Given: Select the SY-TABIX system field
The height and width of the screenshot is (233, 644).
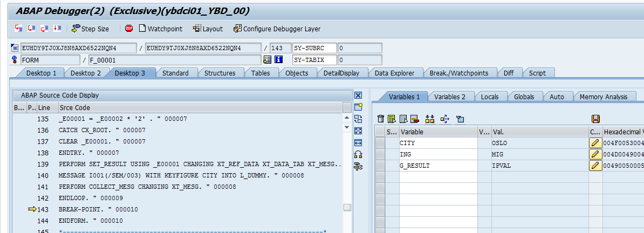Looking at the screenshot, I should 314,60.
